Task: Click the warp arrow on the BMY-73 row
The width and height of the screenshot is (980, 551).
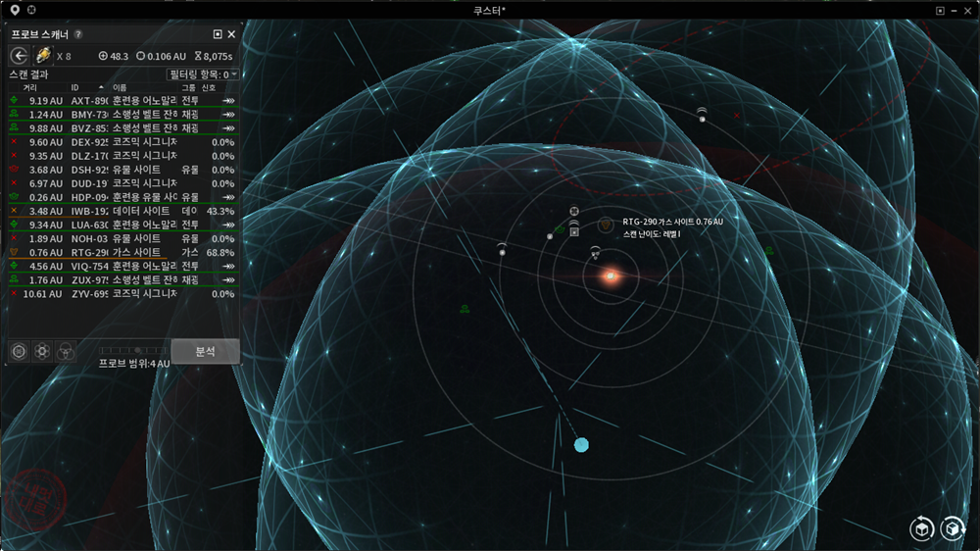Action: tap(228, 115)
